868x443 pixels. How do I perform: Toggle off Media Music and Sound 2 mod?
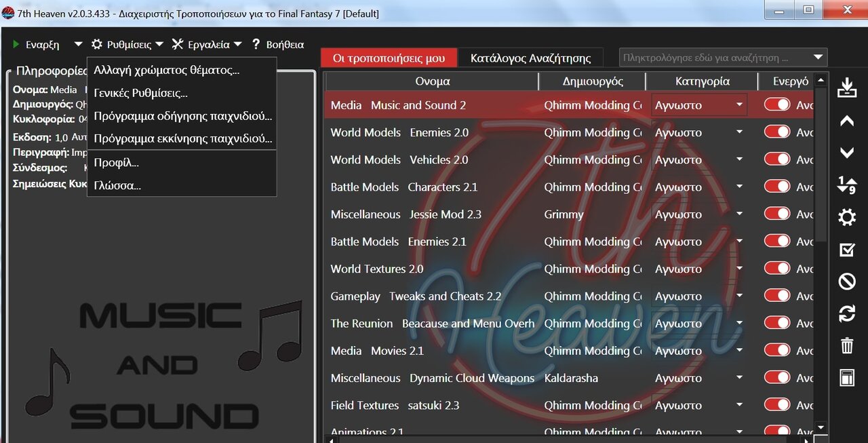point(777,105)
